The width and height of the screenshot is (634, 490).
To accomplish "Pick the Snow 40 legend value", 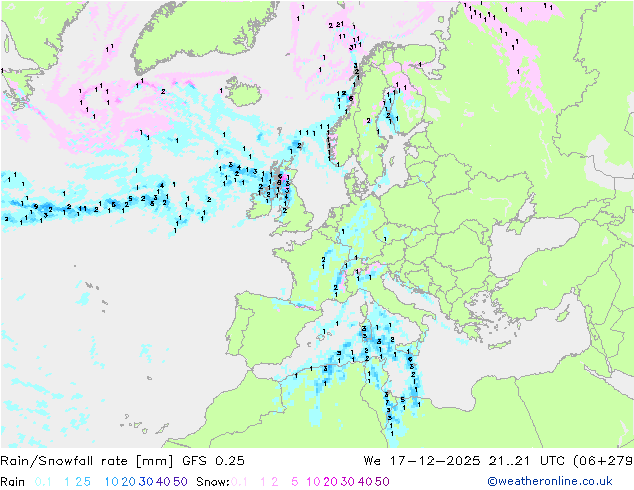I will (x=365, y=482).
